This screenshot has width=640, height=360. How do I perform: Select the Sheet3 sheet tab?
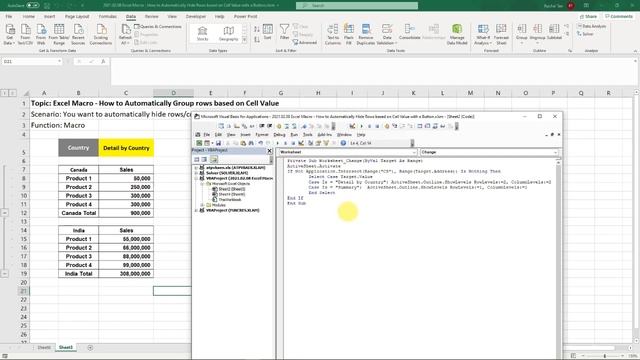(x=65, y=347)
